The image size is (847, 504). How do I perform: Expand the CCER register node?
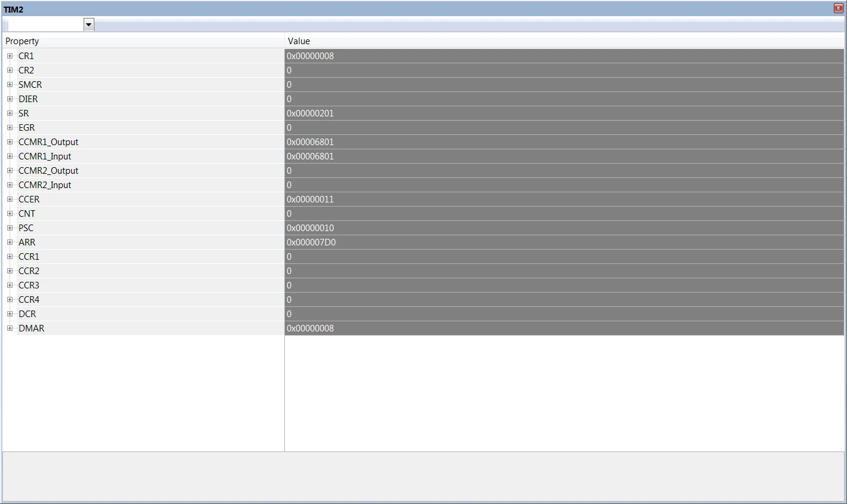pos(10,199)
